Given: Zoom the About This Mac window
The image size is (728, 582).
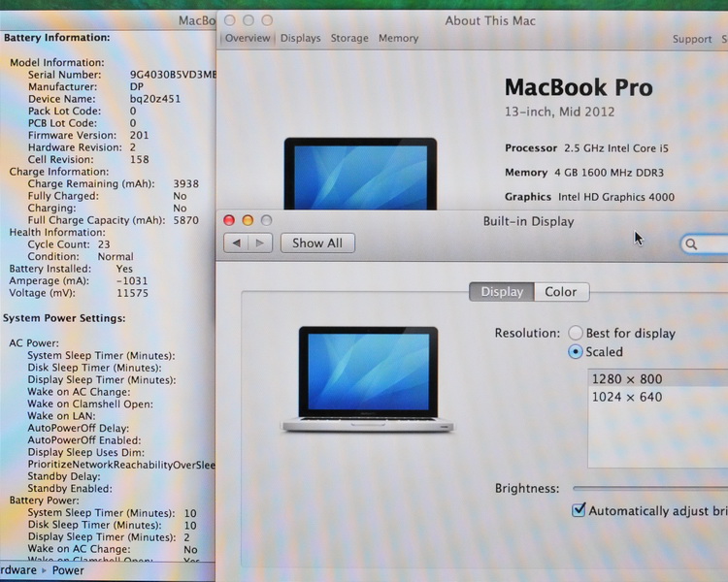Looking at the screenshot, I should click(267, 20).
